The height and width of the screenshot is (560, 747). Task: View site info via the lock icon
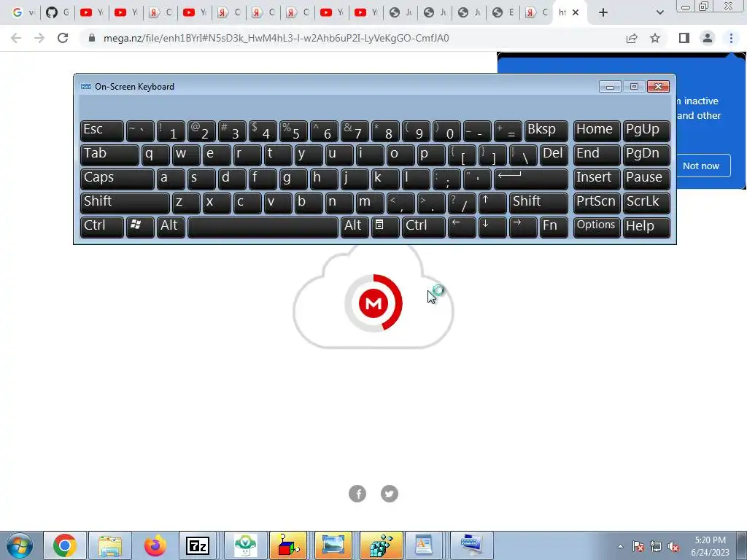coord(92,38)
